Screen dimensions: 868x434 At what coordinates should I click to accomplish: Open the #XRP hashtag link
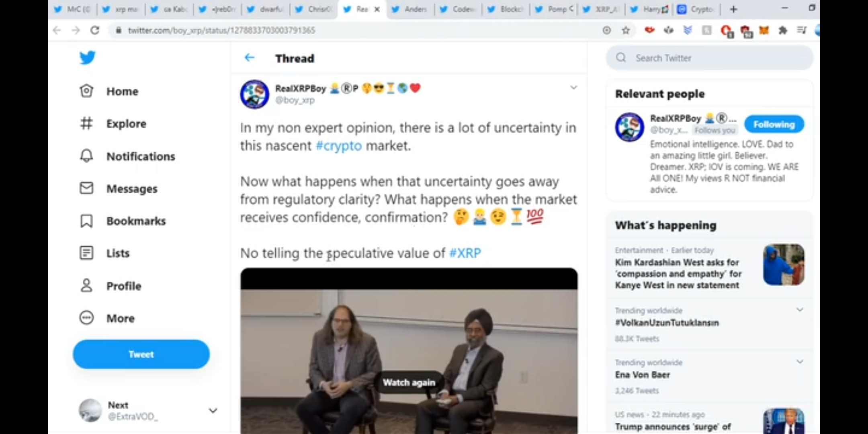(x=465, y=253)
